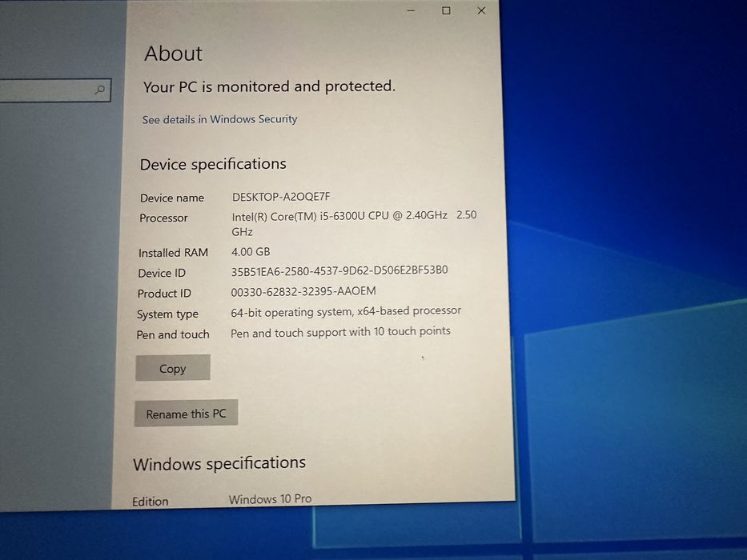Maximize the Settings window
This screenshot has height=560, width=747.
click(446, 10)
